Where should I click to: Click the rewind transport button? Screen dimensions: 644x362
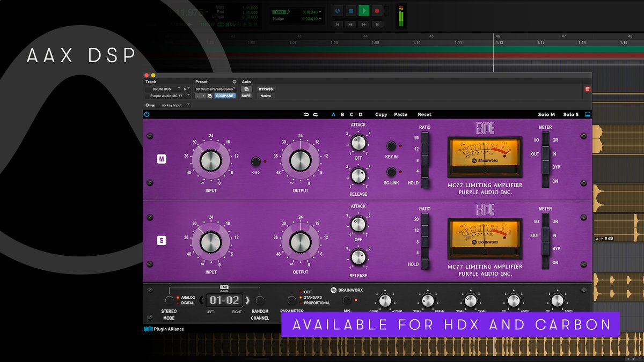[x=351, y=24]
